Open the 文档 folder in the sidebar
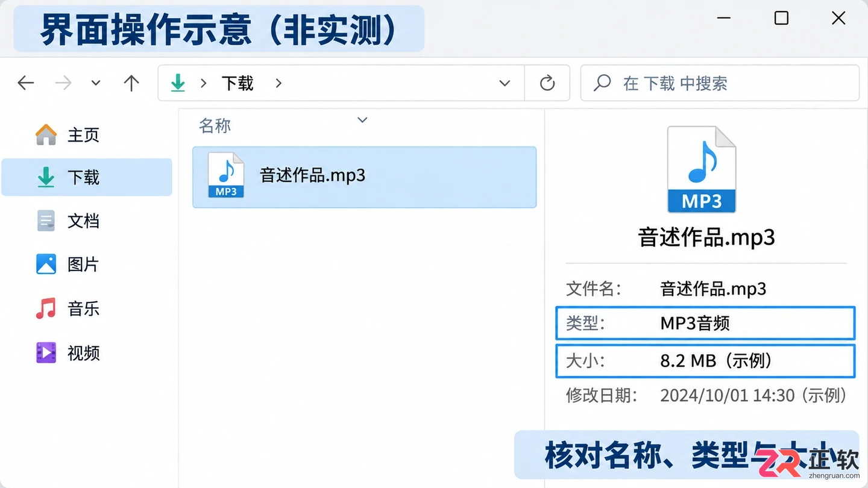The height and width of the screenshot is (488, 868). [x=87, y=221]
